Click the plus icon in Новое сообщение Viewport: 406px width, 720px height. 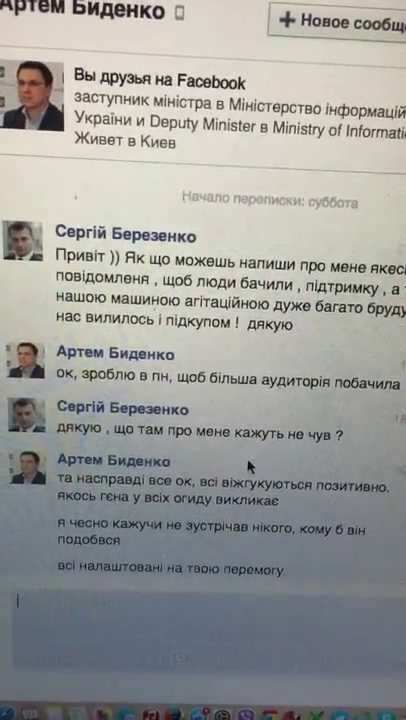(x=288, y=20)
